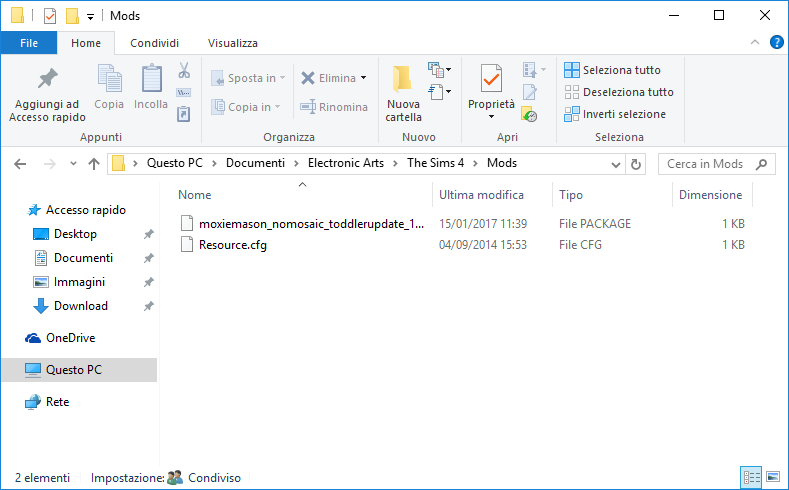Click the help question mark icon
Viewport: 789px width, 490px height.
776,43
